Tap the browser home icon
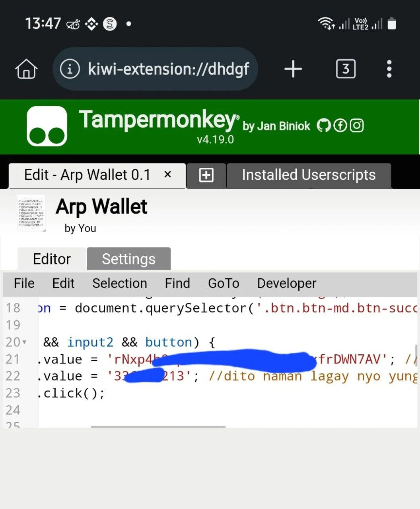This screenshot has width=420, height=509. point(27,69)
